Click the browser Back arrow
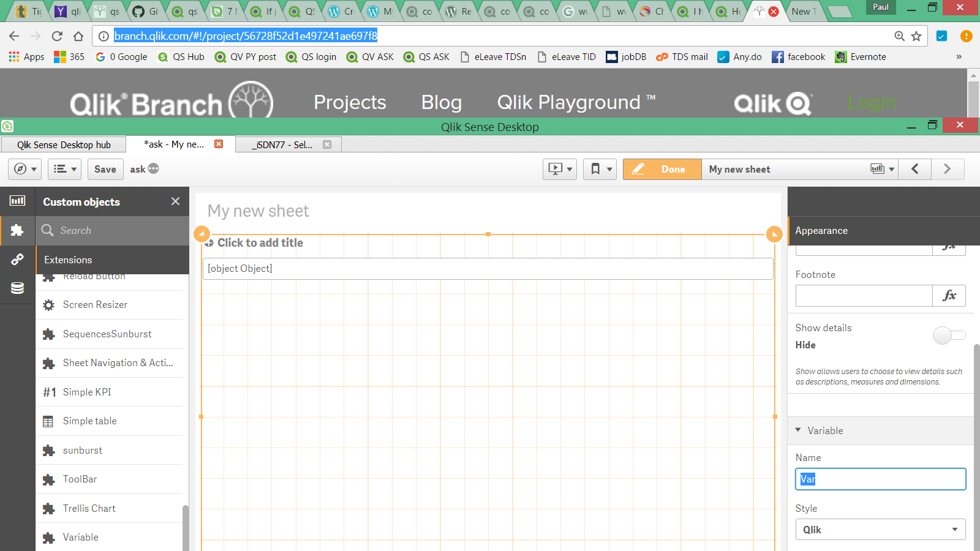Image resolution: width=980 pixels, height=551 pixels. (14, 36)
